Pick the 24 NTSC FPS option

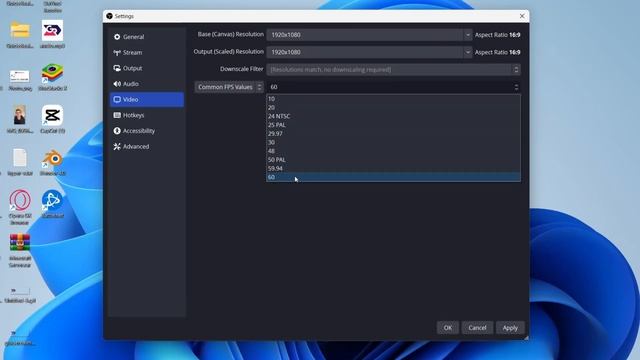click(x=393, y=116)
